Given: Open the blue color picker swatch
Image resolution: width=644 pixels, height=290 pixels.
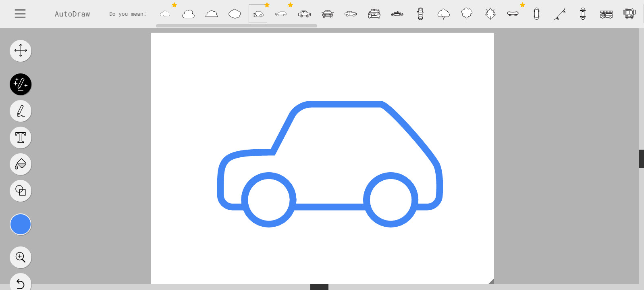Looking at the screenshot, I should [x=21, y=224].
